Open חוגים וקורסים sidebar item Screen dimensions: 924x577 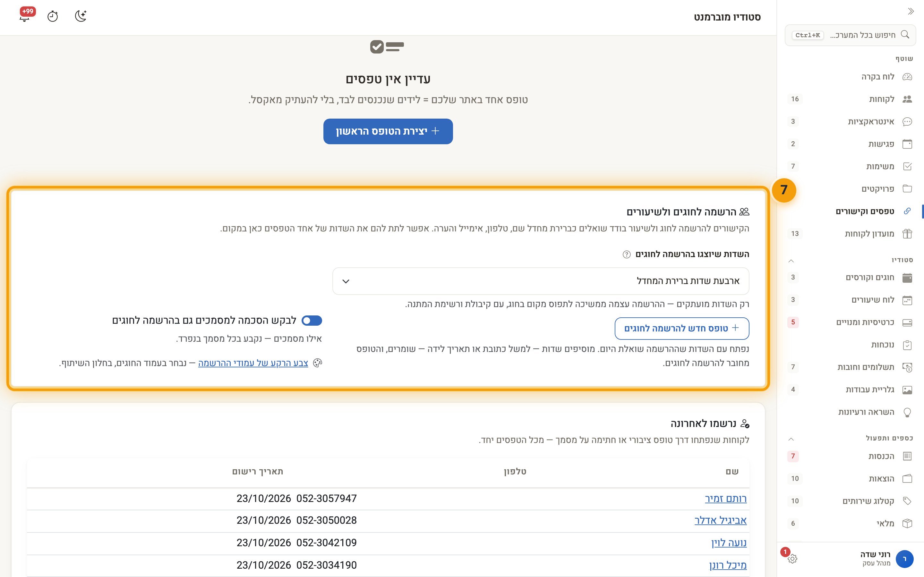850,277
